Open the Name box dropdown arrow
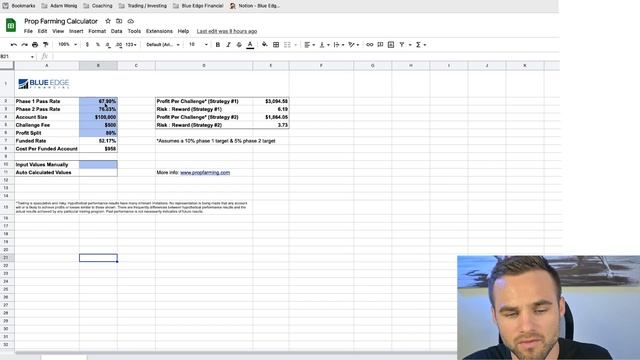 point(32,57)
